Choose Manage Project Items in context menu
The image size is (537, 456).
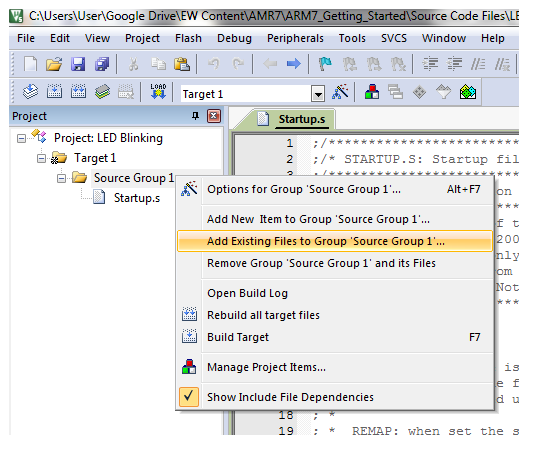tap(335, 367)
